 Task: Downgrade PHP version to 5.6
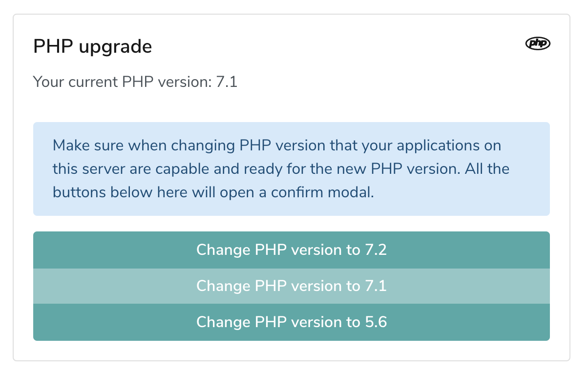292,322
